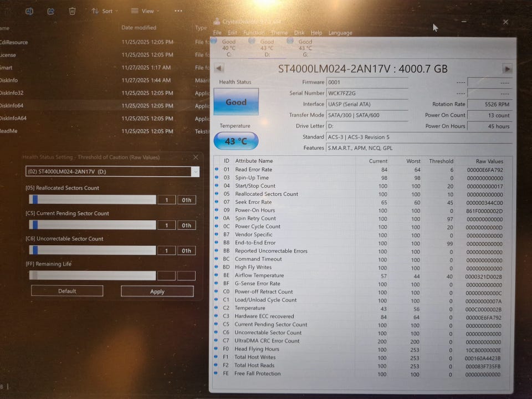Click the Raw Values column header
532x399 pixels.
point(489,161)
